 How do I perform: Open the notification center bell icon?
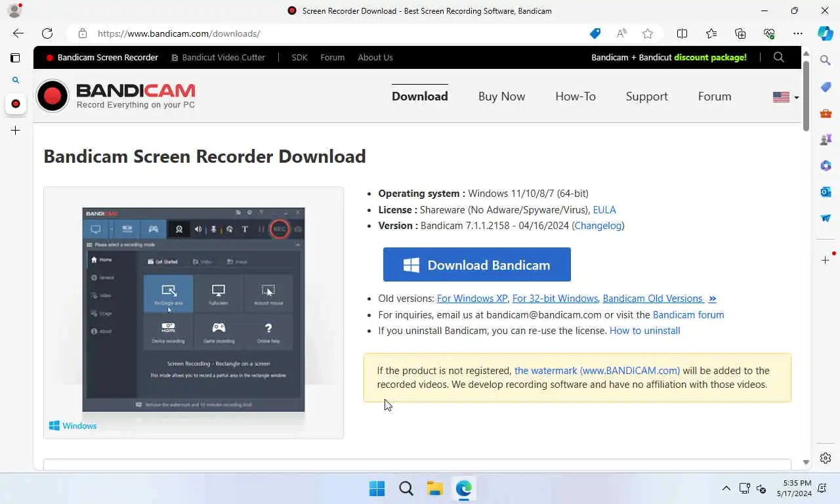[822, 488]
